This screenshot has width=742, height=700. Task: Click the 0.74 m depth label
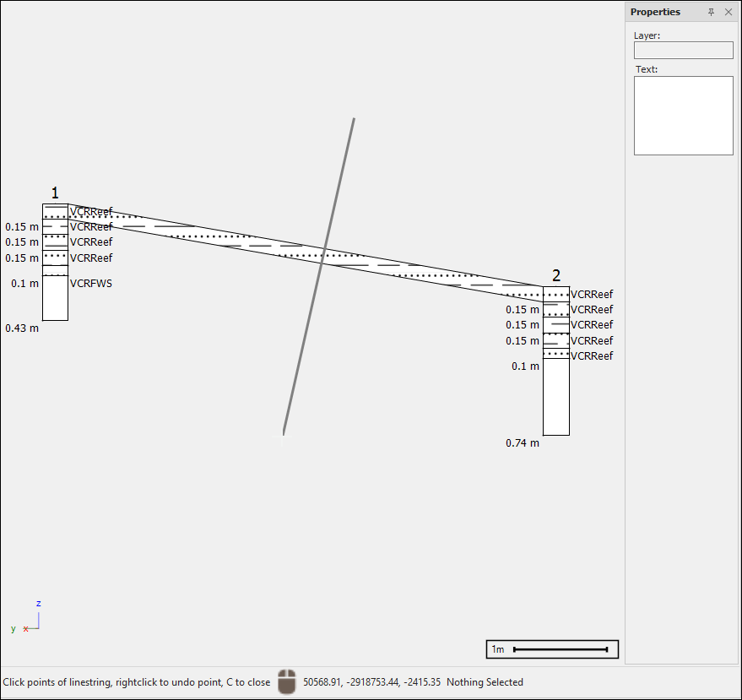[x=523, y=442]
